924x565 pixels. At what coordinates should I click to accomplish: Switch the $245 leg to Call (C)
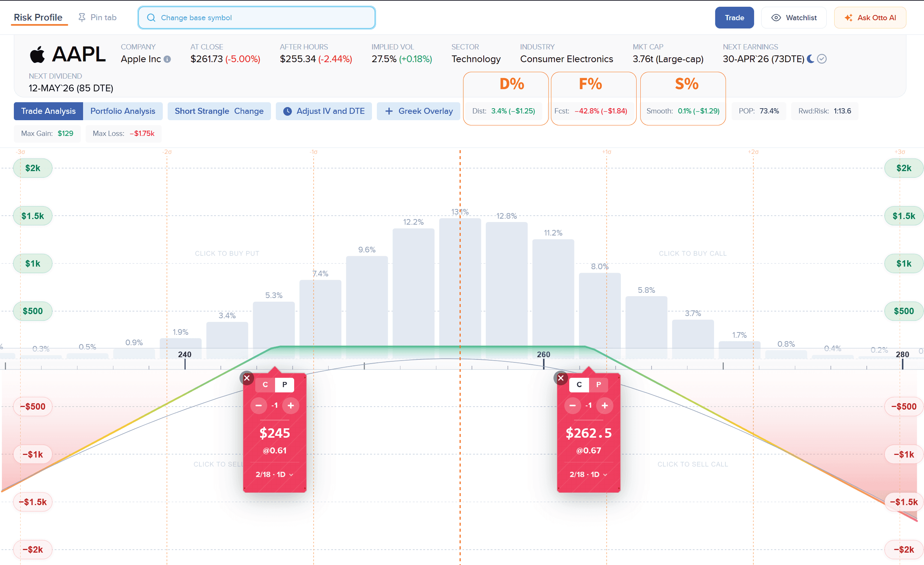(x=265, y=385)
